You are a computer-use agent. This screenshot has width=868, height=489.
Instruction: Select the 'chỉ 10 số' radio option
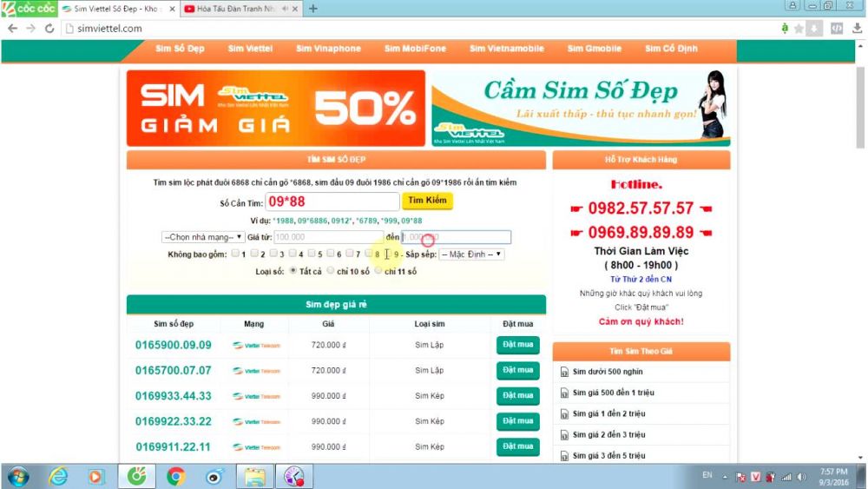pyautogui.click(x=331, y=271)
